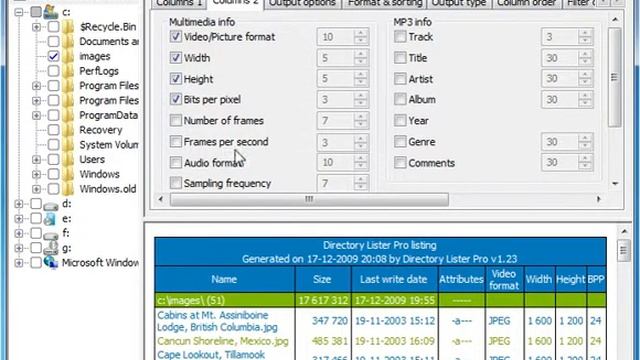This screenshot has height=360, width=640.
Task: Click the horizontal scrollbar thumb in options
Action: pos(309,199)
